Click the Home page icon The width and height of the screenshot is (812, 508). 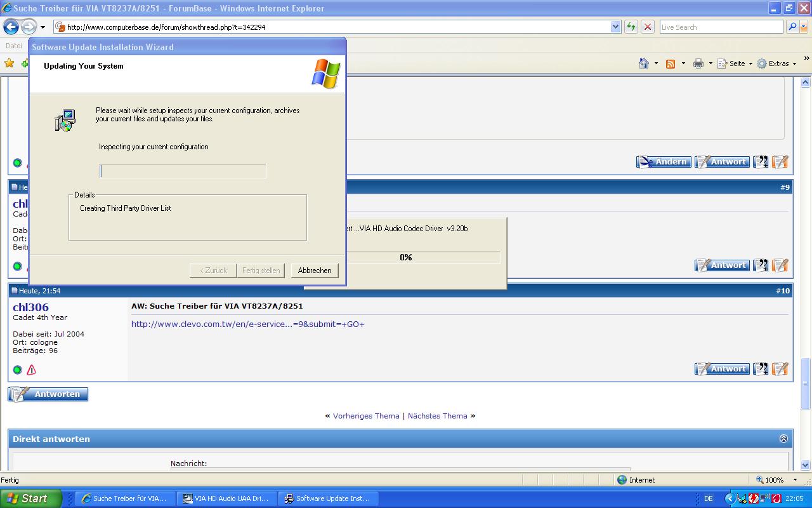[x=644, y=63]
